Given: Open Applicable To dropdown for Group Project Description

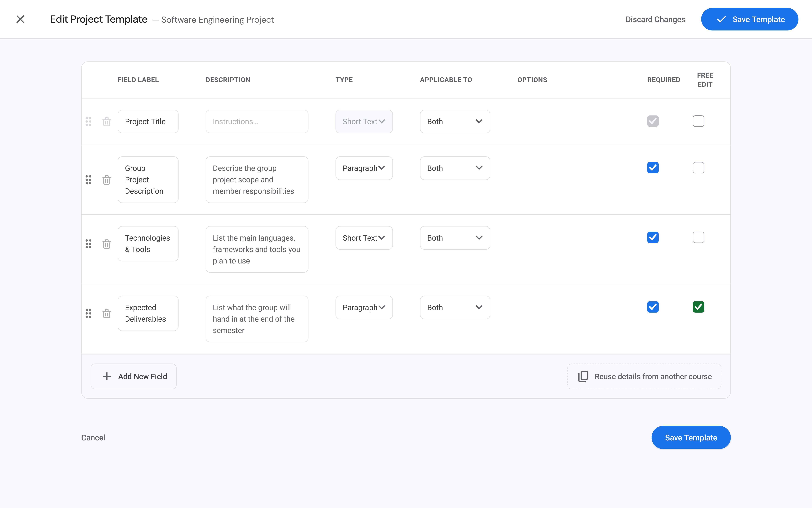Looking at the screenshot, I should point(455,168).
